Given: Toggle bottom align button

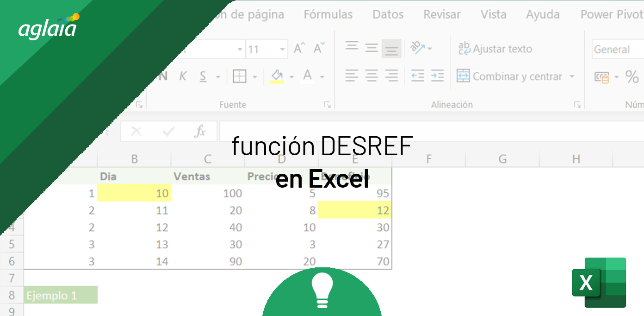Looking at the screenshot, I should coord(391,48).
